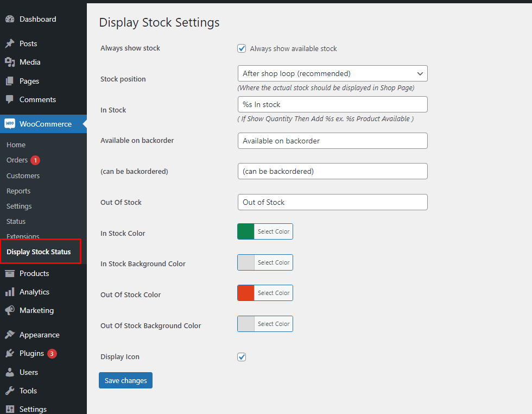The width and height of the screenshot is (532, 414).
Task: Open the Stock position dropdown
Action: [332, 73]
